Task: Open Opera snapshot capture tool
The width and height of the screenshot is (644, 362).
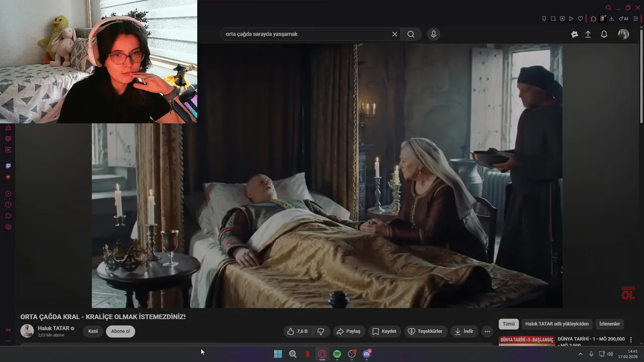Action: [x=553, y=19]
